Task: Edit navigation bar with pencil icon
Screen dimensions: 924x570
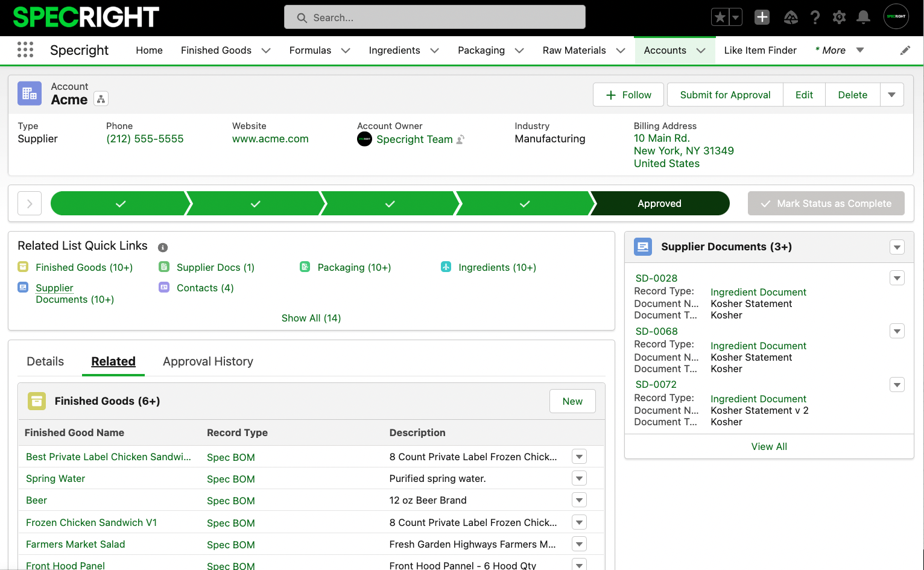Action: click(905, 51)
